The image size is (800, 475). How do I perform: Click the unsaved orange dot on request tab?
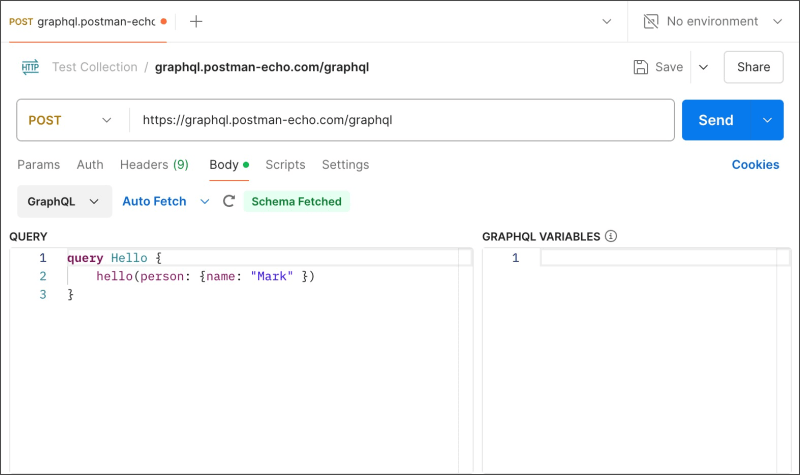[164, 21]
